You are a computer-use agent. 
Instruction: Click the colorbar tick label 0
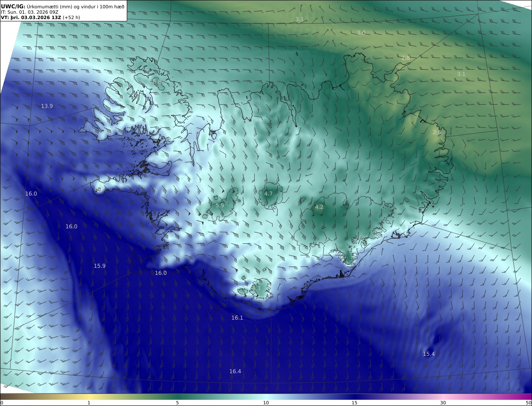click(2, 403)
